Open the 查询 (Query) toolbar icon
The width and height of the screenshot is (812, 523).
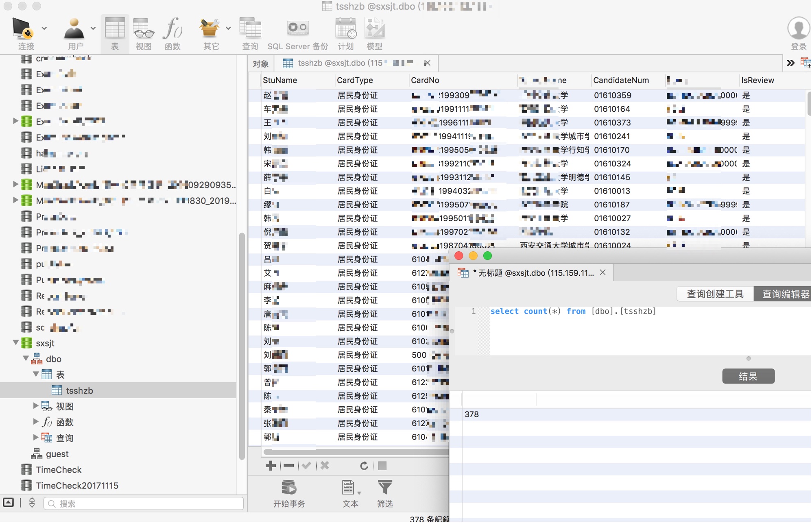point(250,28)
